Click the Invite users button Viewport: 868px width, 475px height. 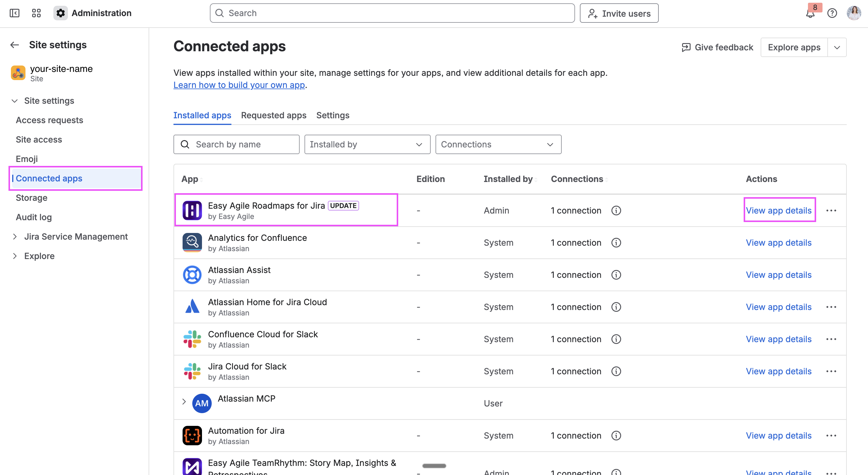619,13
